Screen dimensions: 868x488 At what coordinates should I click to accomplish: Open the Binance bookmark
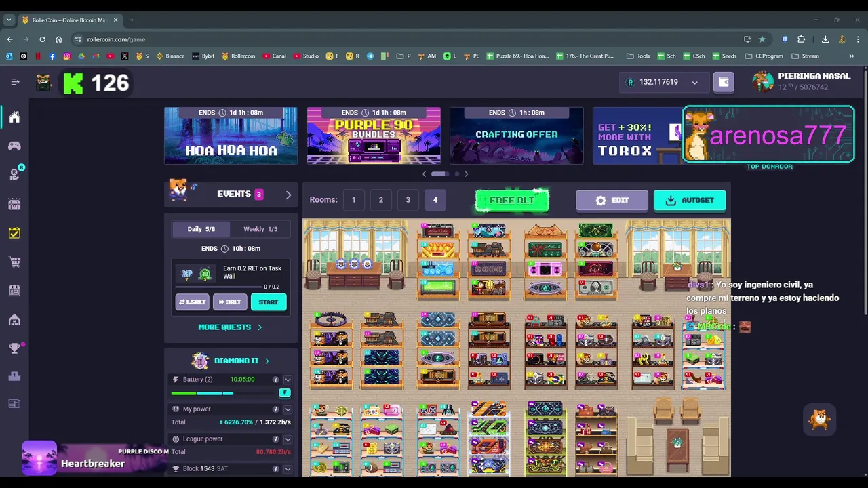tap(170, 56)
